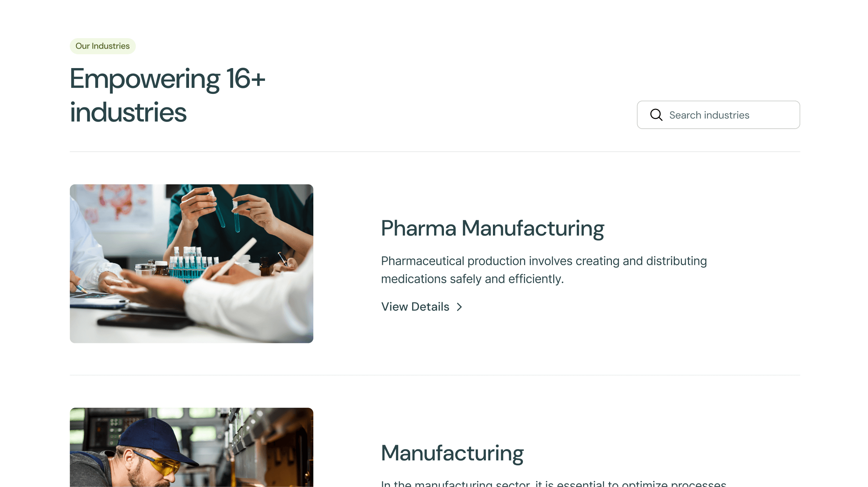Image resolution: width=868 pixels, height=487 pixels.
Task: Click the Manufacturing heading
Action: coord(452,453)
